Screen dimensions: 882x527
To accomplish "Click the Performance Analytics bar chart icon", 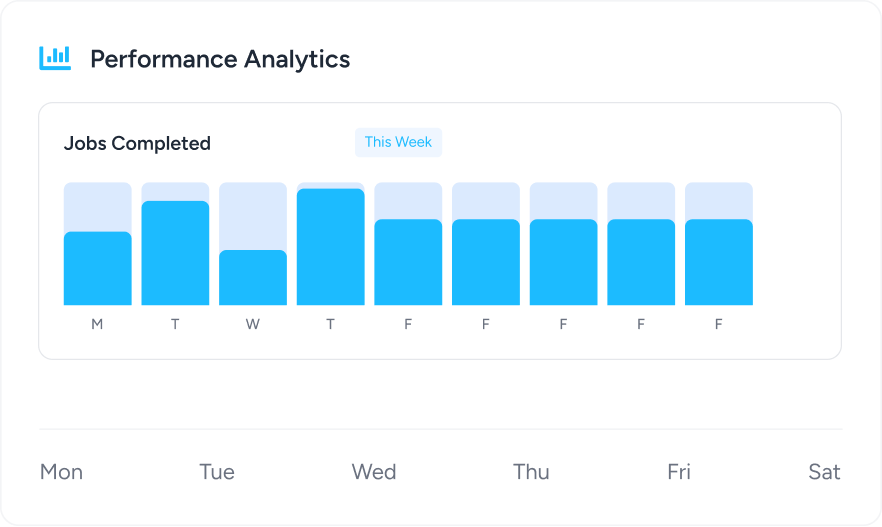I will pyautogui.click(x=55, y=58).
